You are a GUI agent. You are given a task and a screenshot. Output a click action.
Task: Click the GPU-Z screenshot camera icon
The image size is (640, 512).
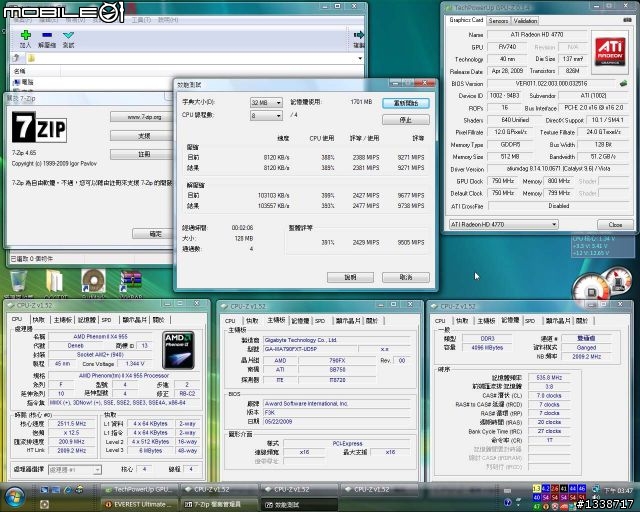click(627, 20)
